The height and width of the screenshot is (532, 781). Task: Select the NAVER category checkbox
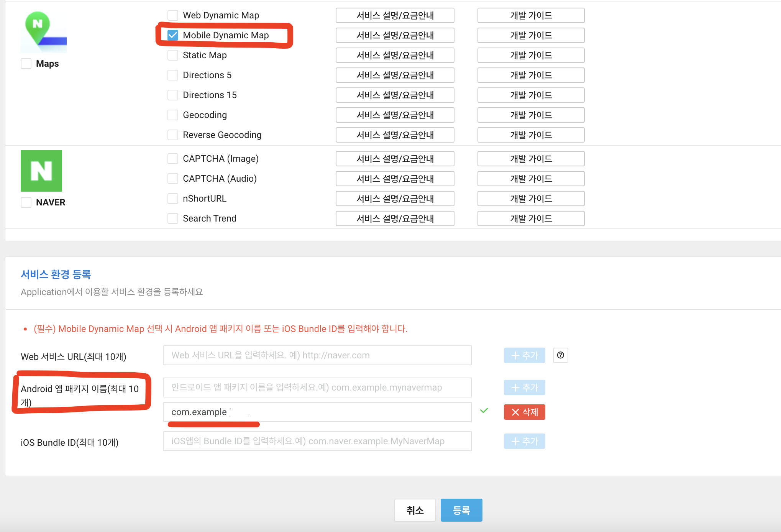pos(26,202)
